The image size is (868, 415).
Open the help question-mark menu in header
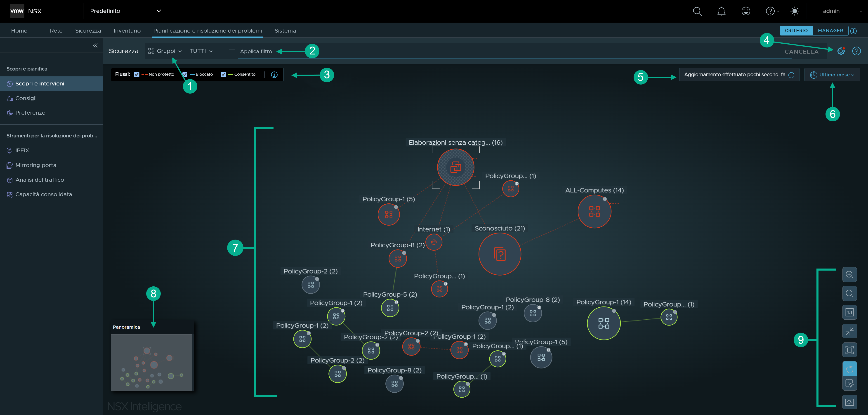click(772, 11)
